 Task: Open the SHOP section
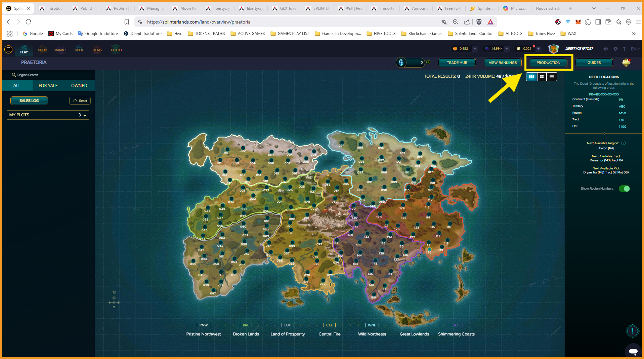(x=42, y=50)
